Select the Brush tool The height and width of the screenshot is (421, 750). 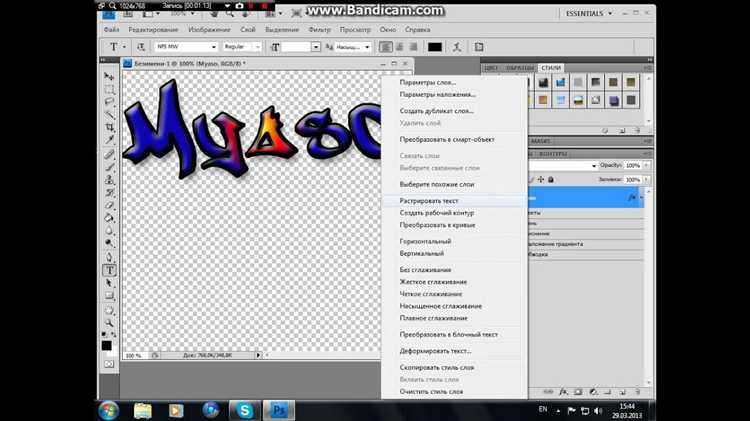click(109, 167)
